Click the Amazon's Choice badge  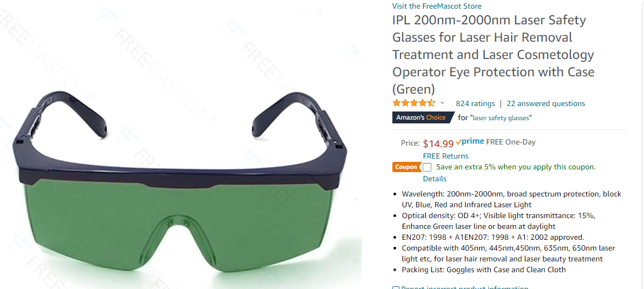pyautogui.click(x=423, y=117)
